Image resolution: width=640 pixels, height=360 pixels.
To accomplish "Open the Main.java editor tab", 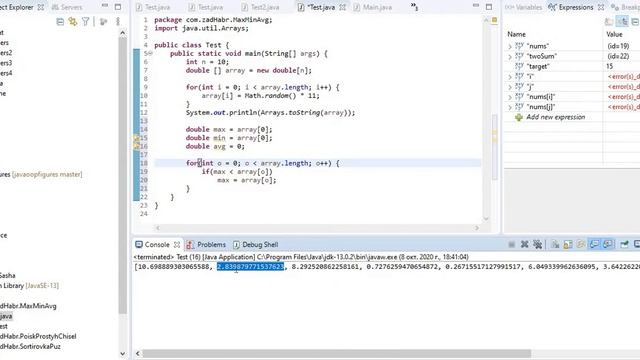I will coord(373,7).
